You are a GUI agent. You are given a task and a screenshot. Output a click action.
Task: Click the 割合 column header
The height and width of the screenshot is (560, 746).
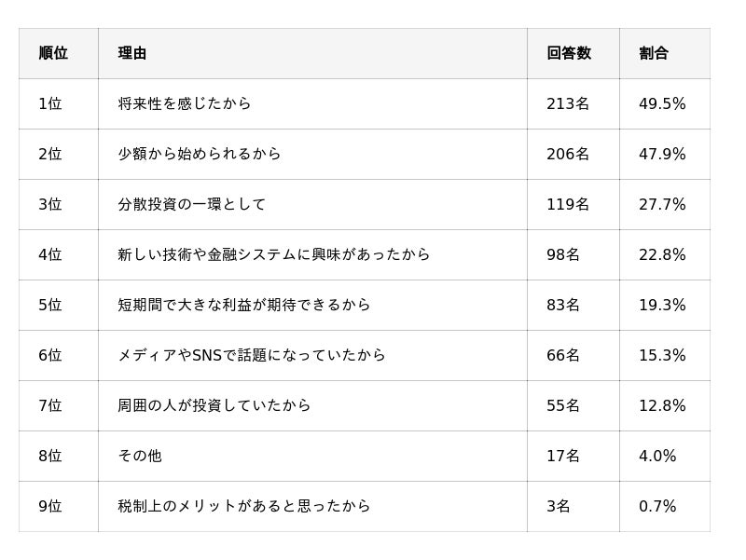tap(654, 53)
